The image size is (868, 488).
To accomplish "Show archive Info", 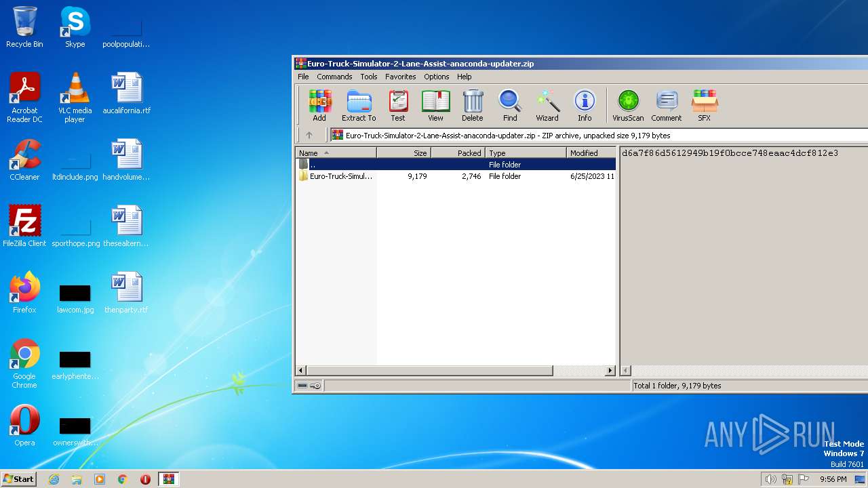I will [585, 106].
